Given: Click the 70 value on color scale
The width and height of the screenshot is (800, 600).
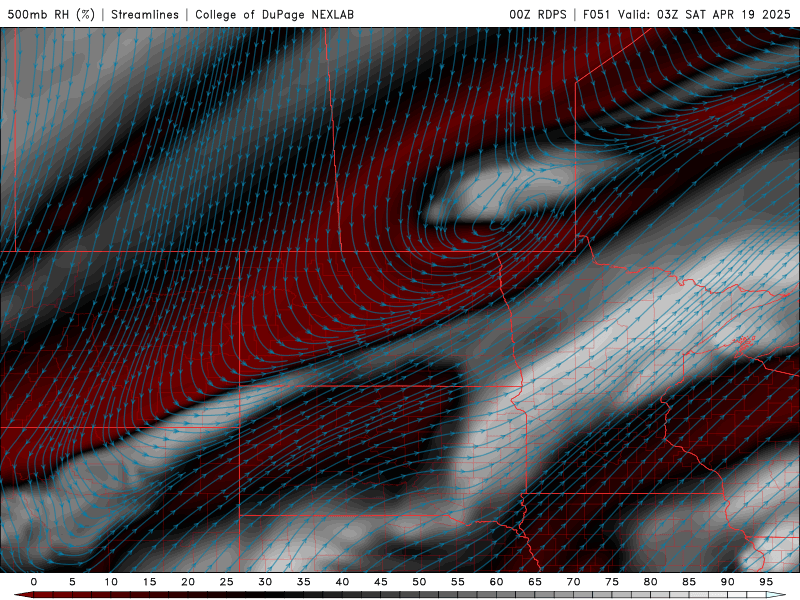Looking at the screenshot, I should (573, 582).
